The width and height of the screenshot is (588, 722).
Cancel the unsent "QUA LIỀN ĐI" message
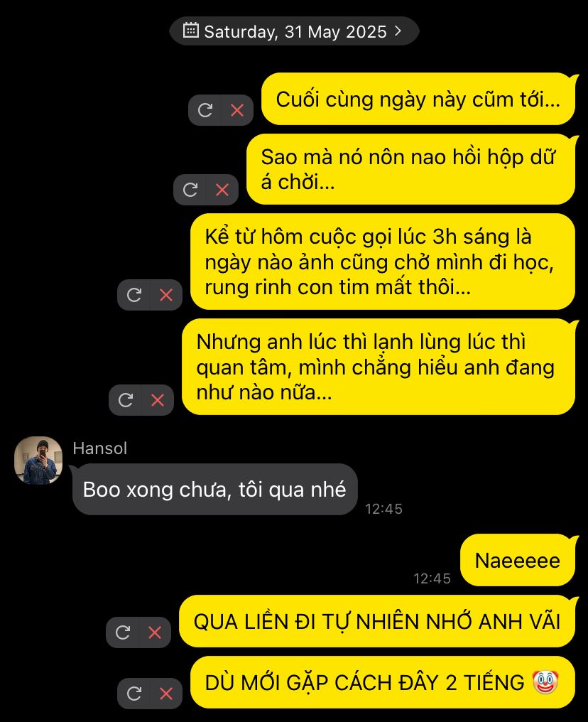[155, 632]
